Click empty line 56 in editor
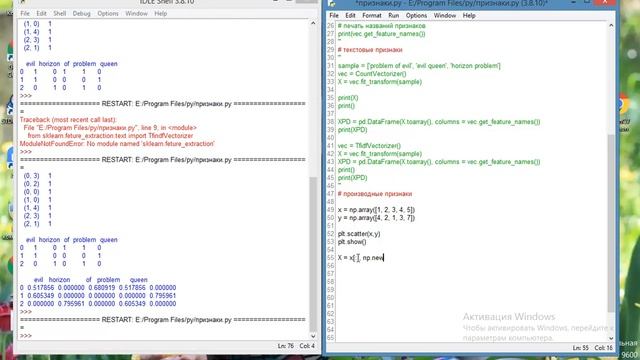The height and width of the screenshot is (360, 640). point(471,266)
